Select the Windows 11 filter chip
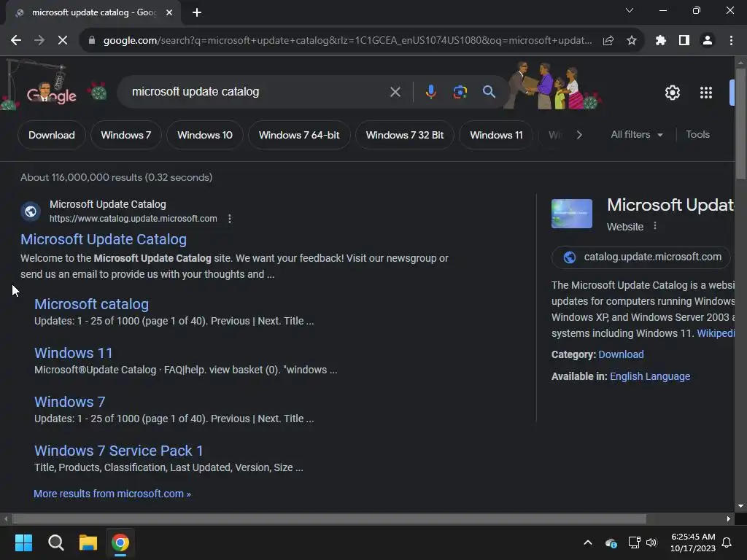The height and width of the screenshot is (560, 747). [x=496, y=135]
